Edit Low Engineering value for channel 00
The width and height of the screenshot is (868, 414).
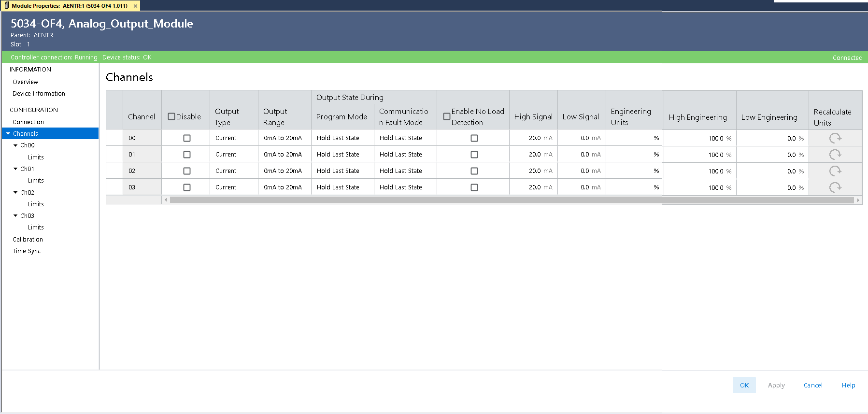tap(772, 138)
